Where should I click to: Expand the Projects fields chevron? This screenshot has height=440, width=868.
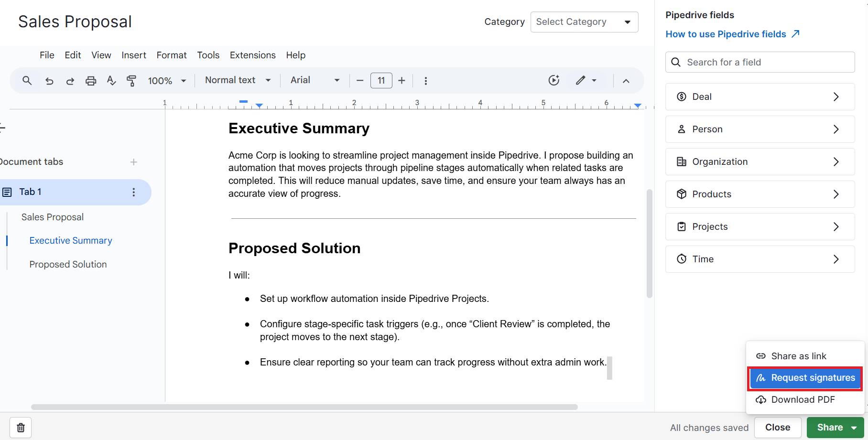click(x=836, y=226)
